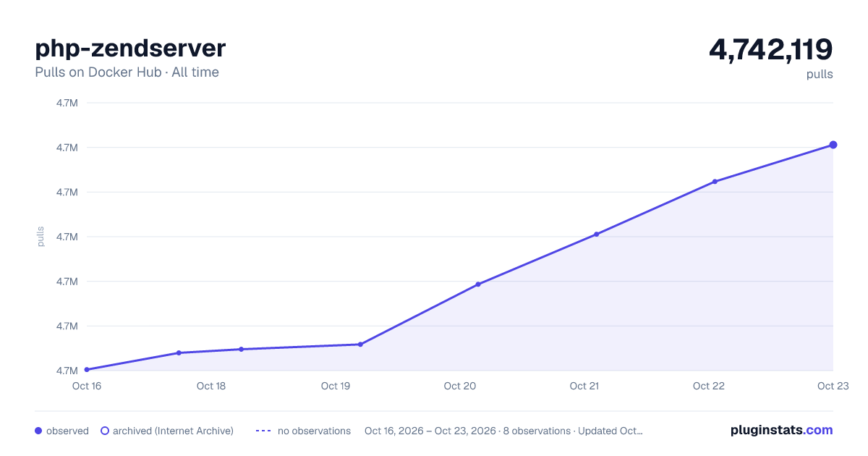Click the observed legend dot icon

coord(38,431)
